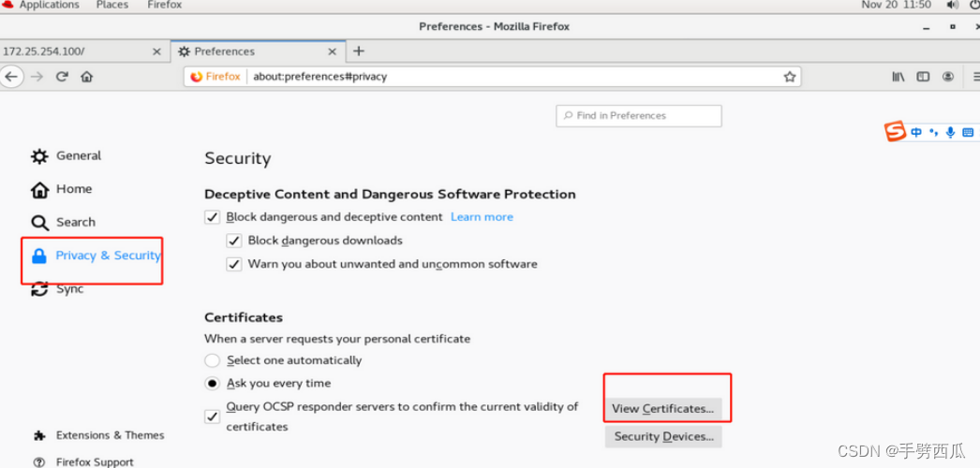
Task: Open the Firefox account avatar icon
Action: click(948, 77)
